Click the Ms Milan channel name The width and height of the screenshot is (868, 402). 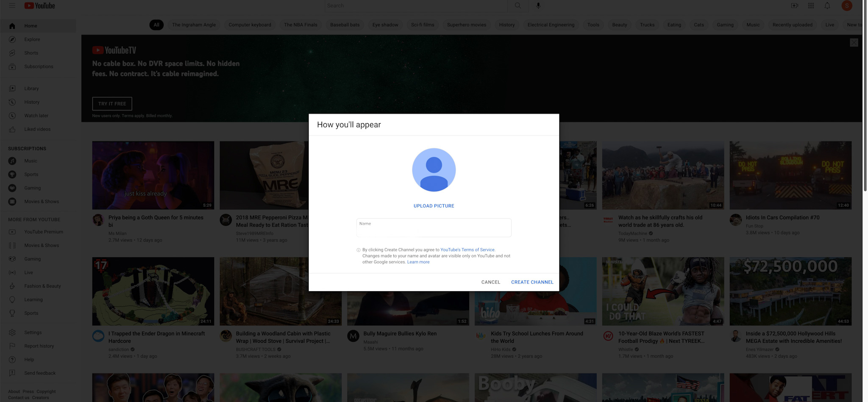117,233
